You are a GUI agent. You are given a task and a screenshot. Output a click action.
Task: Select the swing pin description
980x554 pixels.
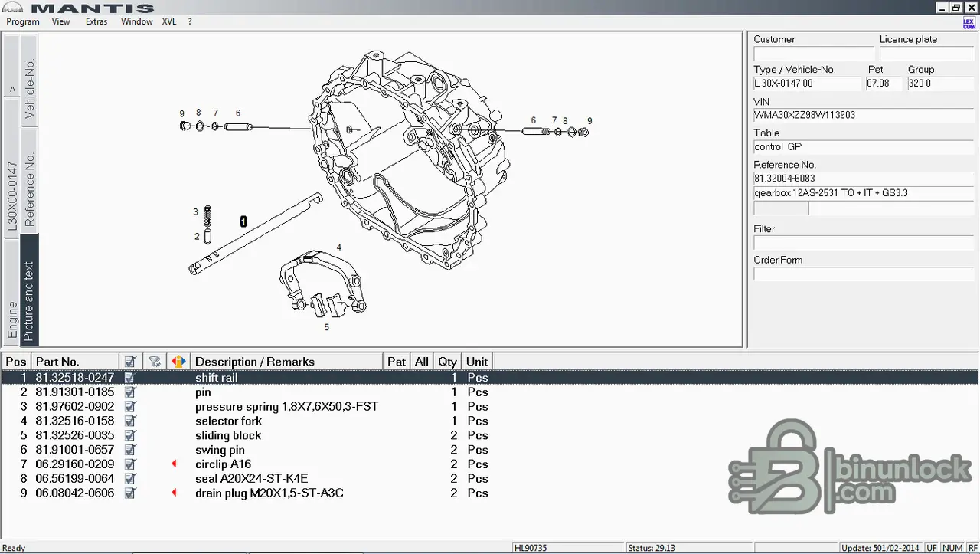point(220,450)
